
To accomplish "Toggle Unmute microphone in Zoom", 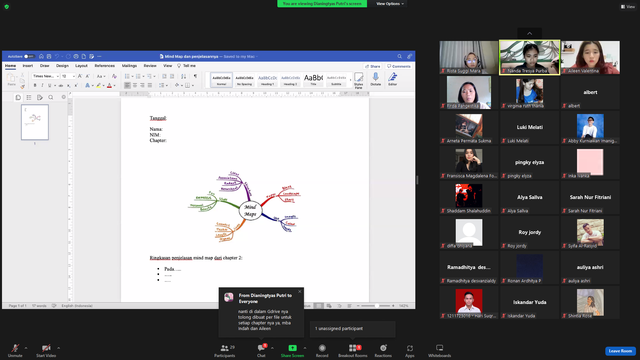I will tap(15, 350).
